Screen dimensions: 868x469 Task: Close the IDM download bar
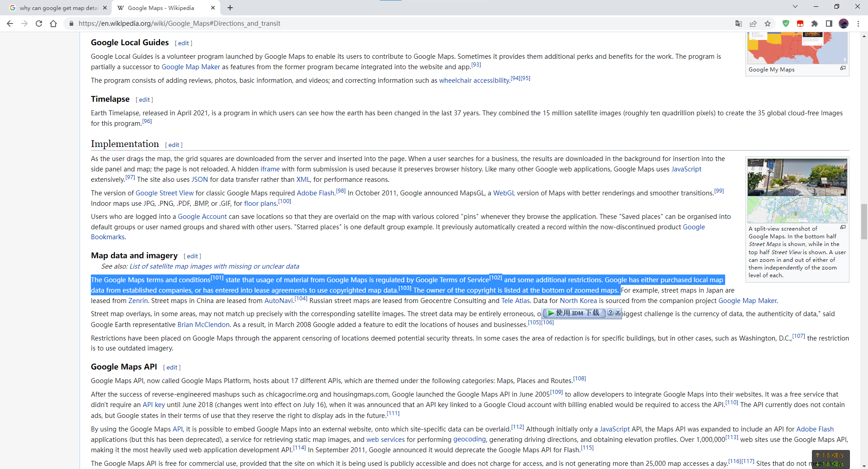tap(618, 313)
